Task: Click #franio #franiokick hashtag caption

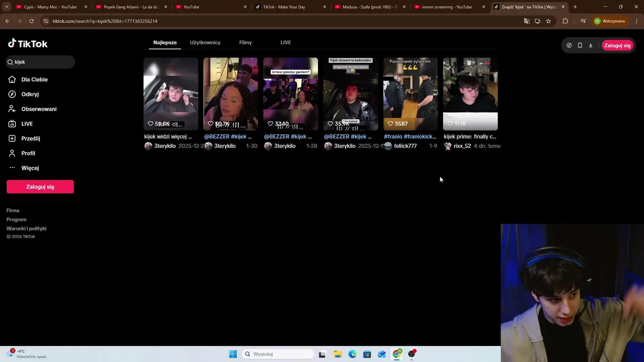Action: (410, 136)
